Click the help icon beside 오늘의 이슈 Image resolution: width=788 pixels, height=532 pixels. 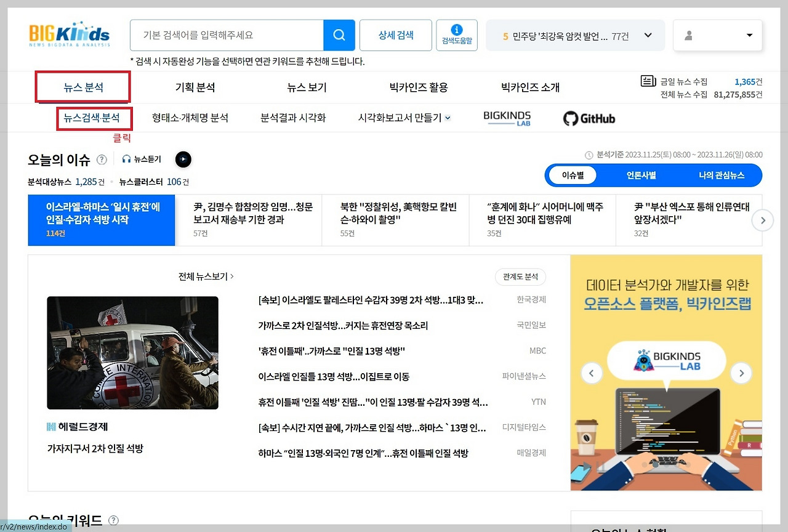point(102,159)
